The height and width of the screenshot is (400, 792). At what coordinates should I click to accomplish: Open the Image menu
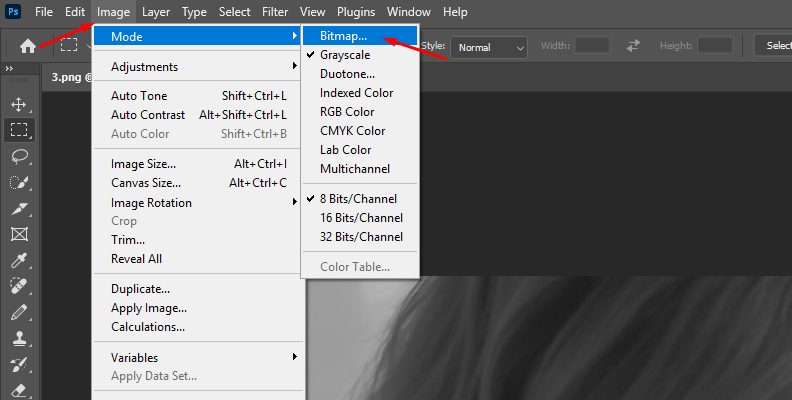click(x=113, y=12)
